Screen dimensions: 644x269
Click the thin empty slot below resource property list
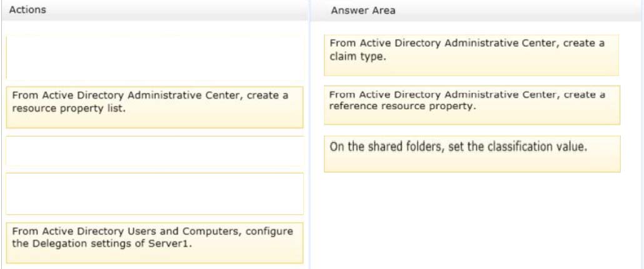pyautogui.click(x=155, y=151)
